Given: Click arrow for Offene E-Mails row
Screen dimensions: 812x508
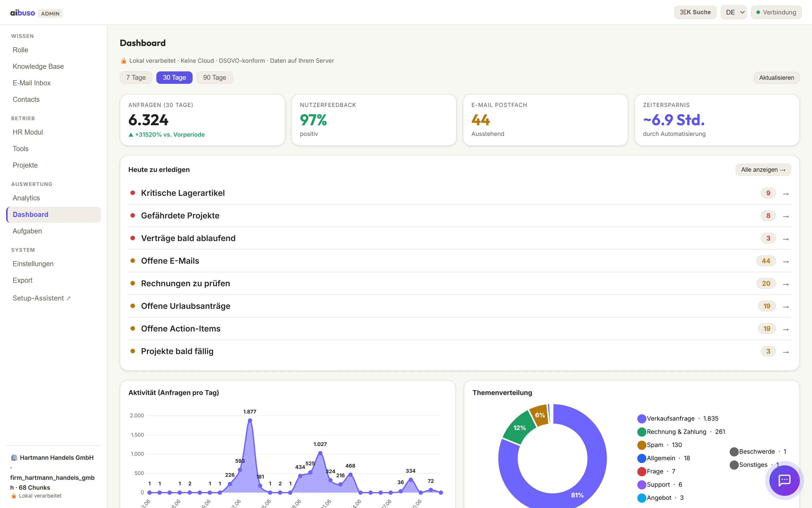Looking at the screenshot, I should coord(786,261).
